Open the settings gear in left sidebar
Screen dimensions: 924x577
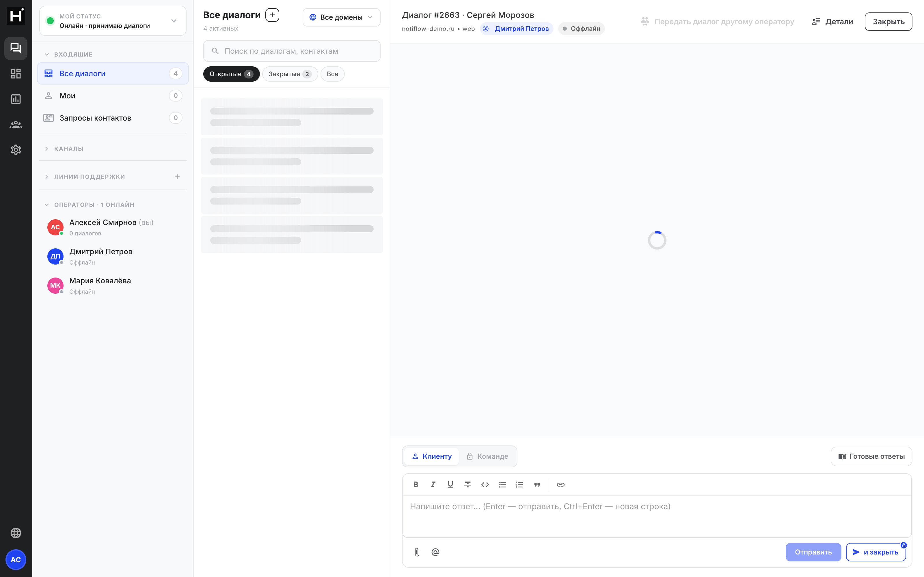16,150
